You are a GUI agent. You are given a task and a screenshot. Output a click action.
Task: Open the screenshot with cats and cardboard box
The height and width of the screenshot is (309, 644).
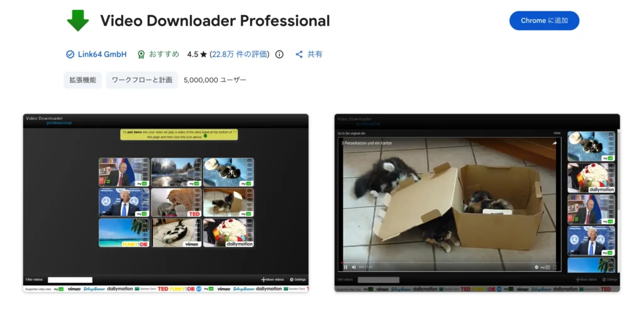tap(477, 203)
